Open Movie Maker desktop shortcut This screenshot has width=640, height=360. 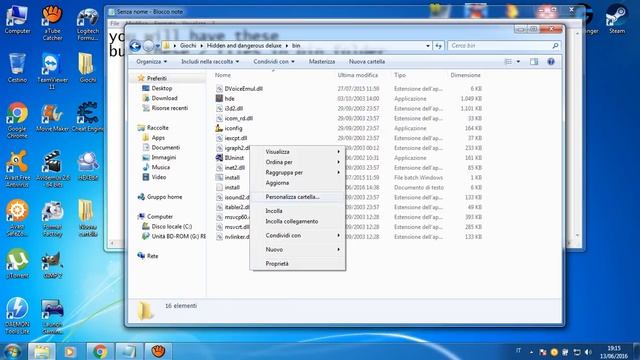click(52, 118)
